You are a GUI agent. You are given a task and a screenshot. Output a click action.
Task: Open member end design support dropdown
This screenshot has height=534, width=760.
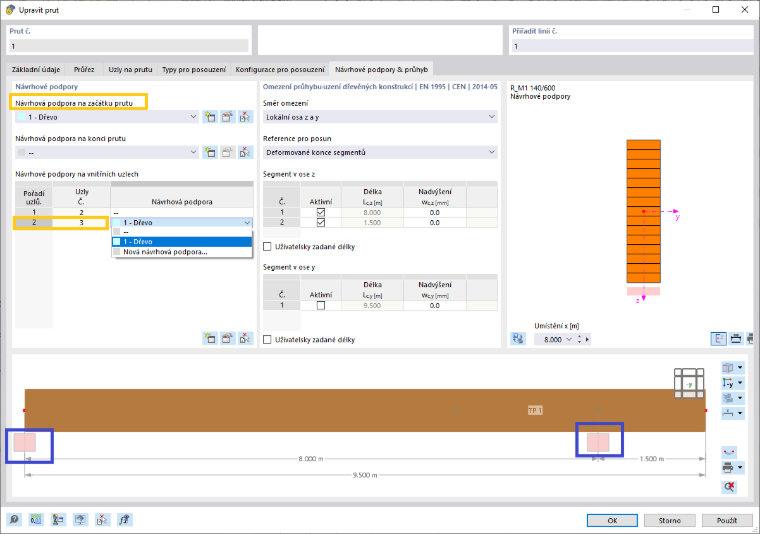coord(107,152)
